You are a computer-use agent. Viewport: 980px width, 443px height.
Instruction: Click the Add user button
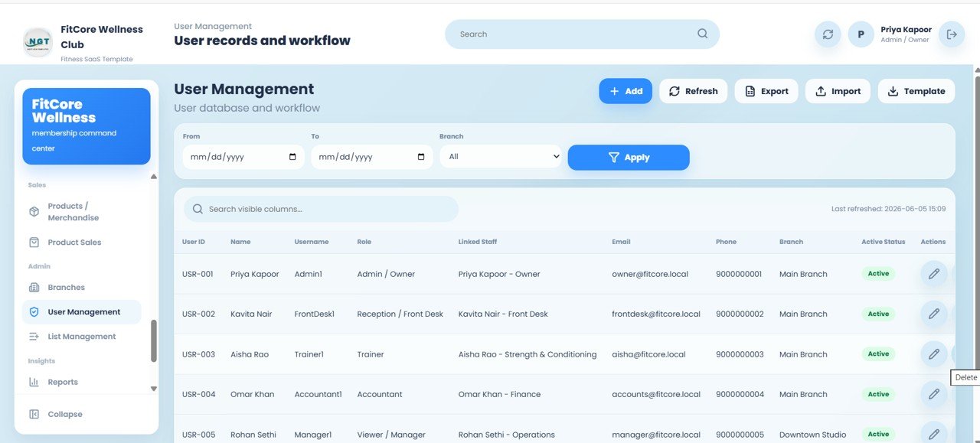(626, 91)
